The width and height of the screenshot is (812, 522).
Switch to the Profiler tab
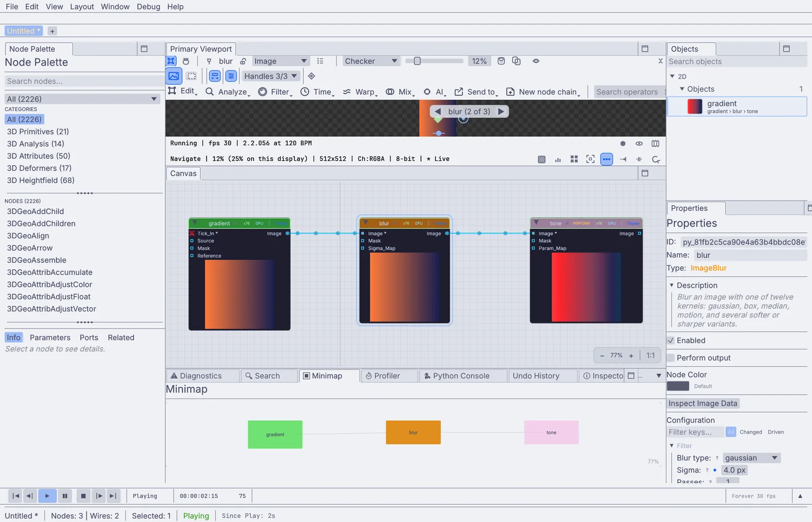click(x=389, y=376)
